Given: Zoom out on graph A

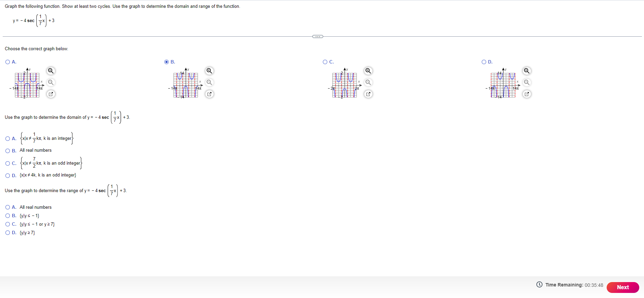Looking at the screenshot, I should 51,82.
